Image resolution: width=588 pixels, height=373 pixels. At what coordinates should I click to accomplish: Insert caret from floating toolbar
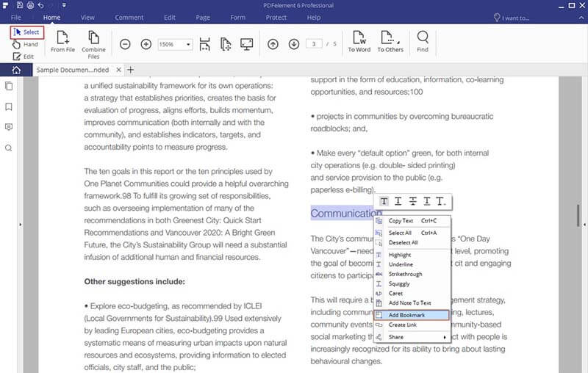(x=440, y=201)
